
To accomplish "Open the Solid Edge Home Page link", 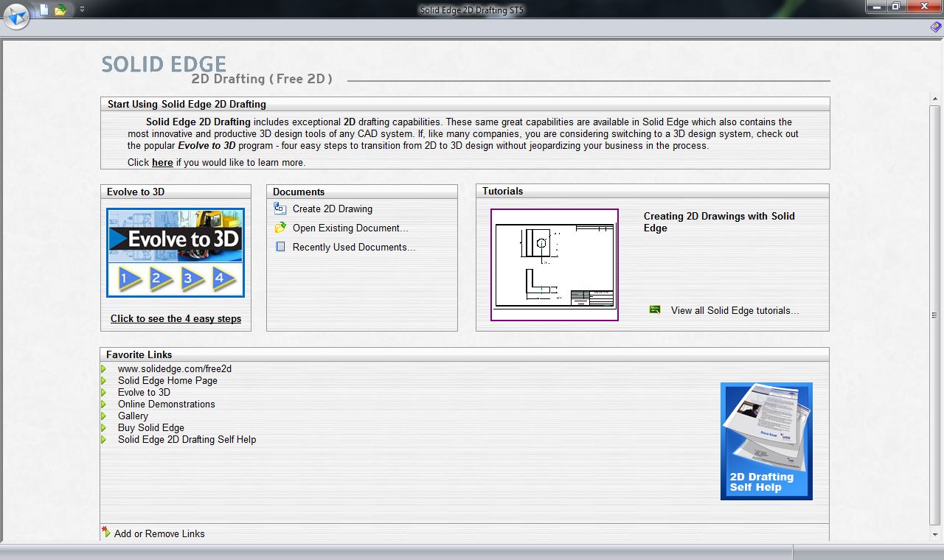I will pos(167,380).
